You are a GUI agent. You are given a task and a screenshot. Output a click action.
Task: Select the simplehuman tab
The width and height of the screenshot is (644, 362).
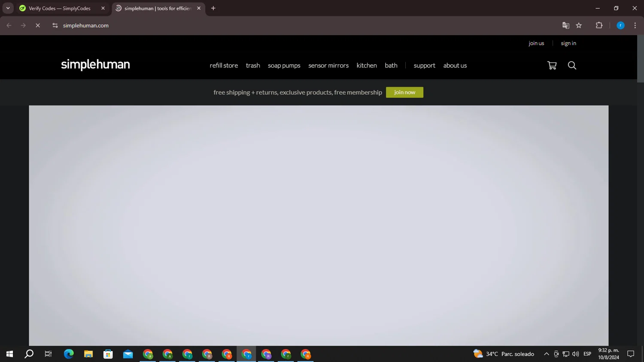pyautogui.click(x=158, y=8)
